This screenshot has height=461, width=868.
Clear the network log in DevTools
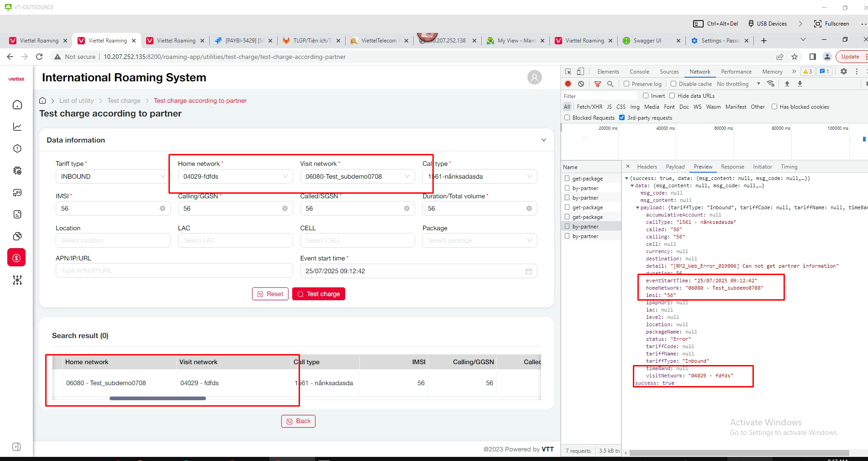tap(581, 84)
